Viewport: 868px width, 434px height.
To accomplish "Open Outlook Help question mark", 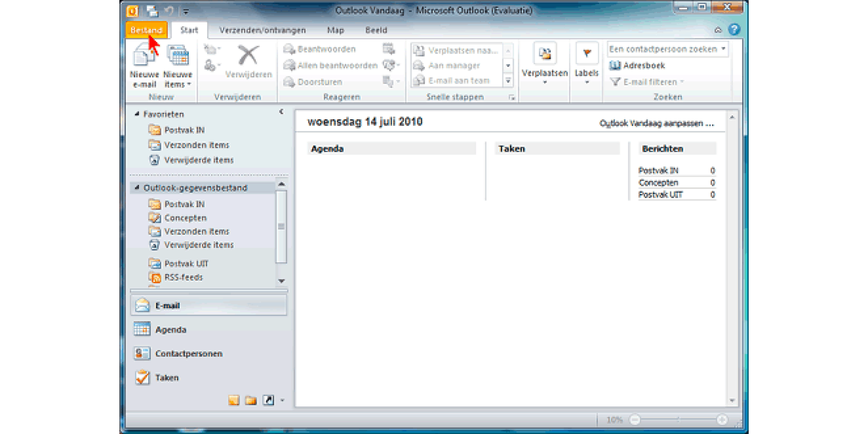I will point(734,30).
